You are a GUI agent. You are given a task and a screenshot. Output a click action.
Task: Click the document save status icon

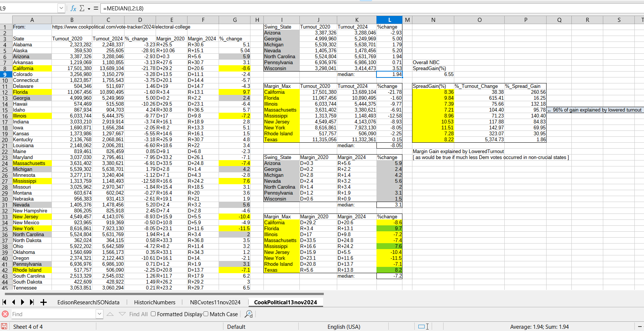click(x=4, y=327)
